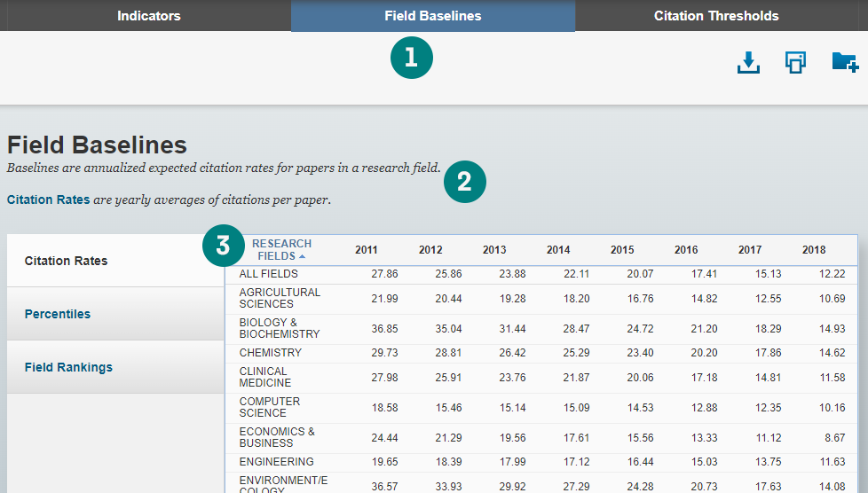Click the 2017 column header
The width and height of the screenshot is (868, 493).
[x=750, y=249]
